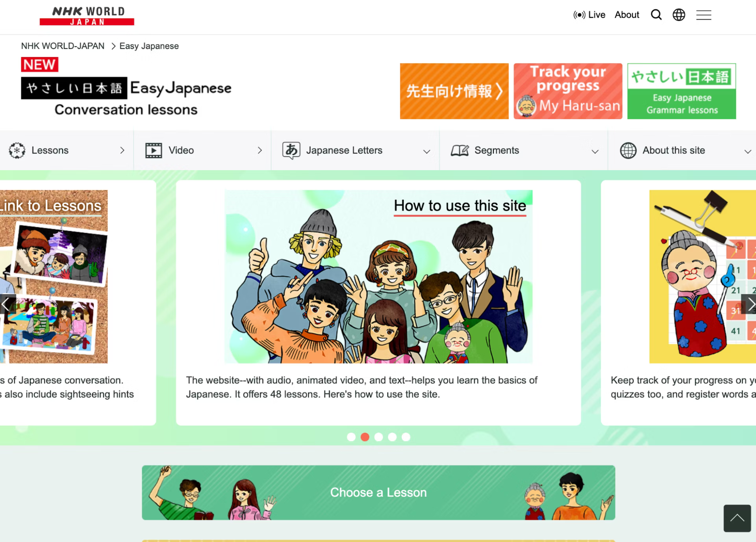Select the third carousel dot
The height and width of the screenshot is (542, 756).
click(x=378, y=437)
